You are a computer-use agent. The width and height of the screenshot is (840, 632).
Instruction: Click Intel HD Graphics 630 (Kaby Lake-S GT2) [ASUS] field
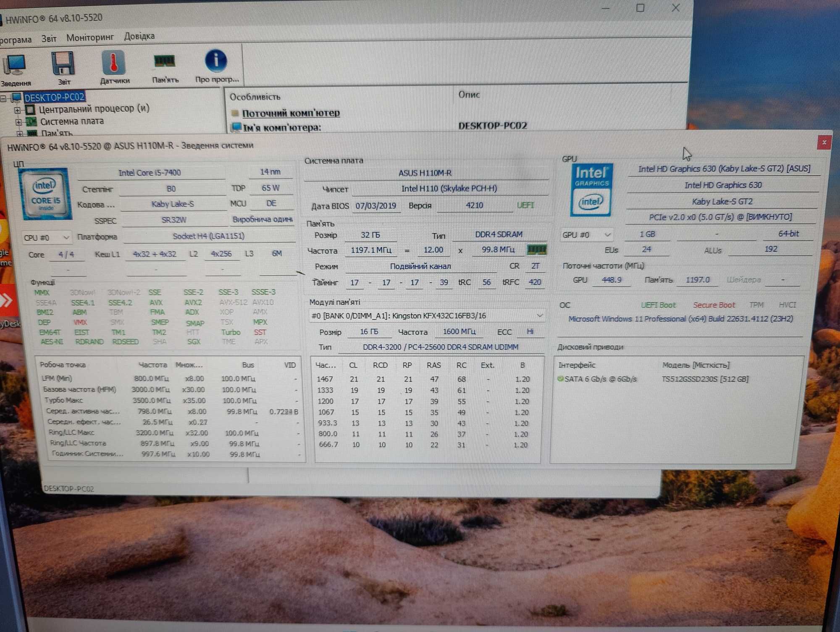[x=724, y=169]
